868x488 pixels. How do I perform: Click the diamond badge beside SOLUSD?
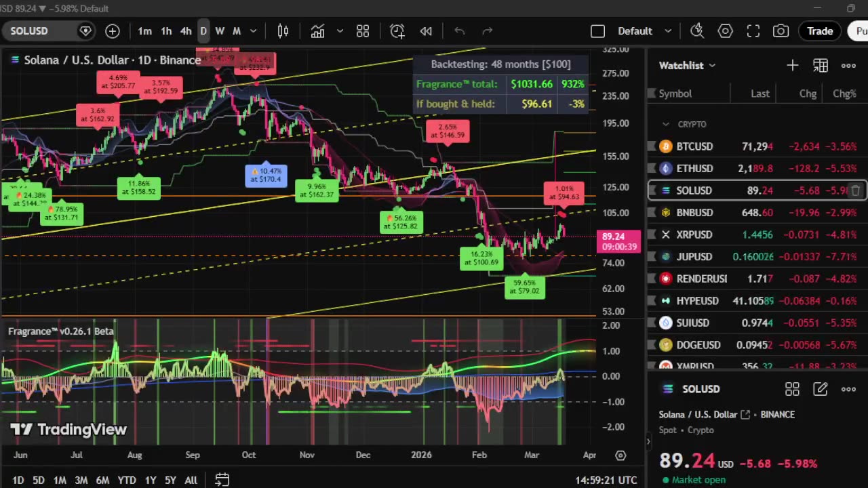(85, 31)
